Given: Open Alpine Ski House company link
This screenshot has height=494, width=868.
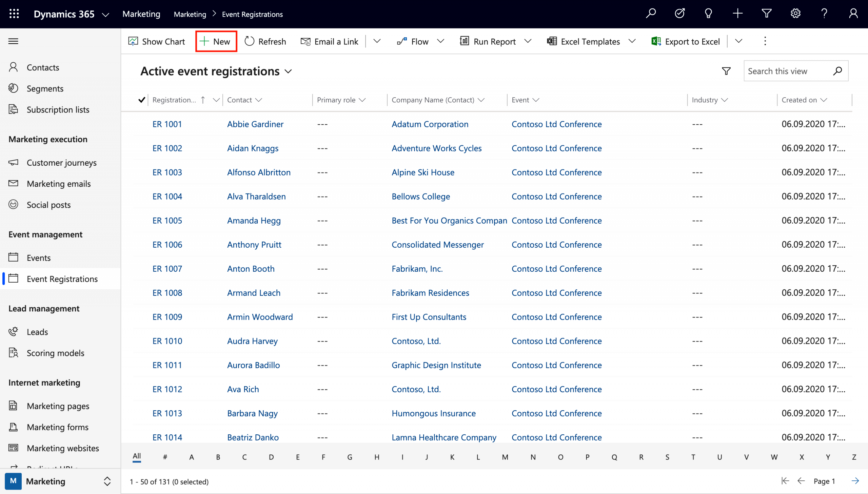Looking at the screenshot, I should pos(422,172).
